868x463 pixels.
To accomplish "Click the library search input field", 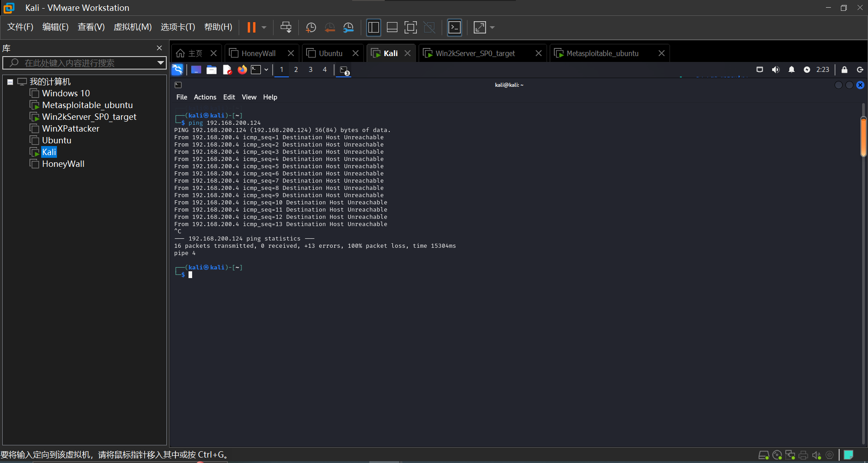I will [x=84, y=63].
